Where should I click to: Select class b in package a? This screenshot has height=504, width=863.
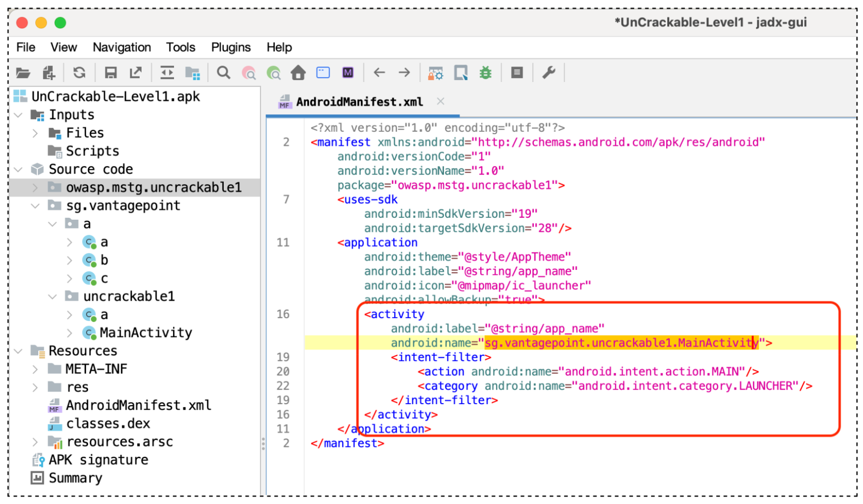pyautogui.click(x=104, y=260)
